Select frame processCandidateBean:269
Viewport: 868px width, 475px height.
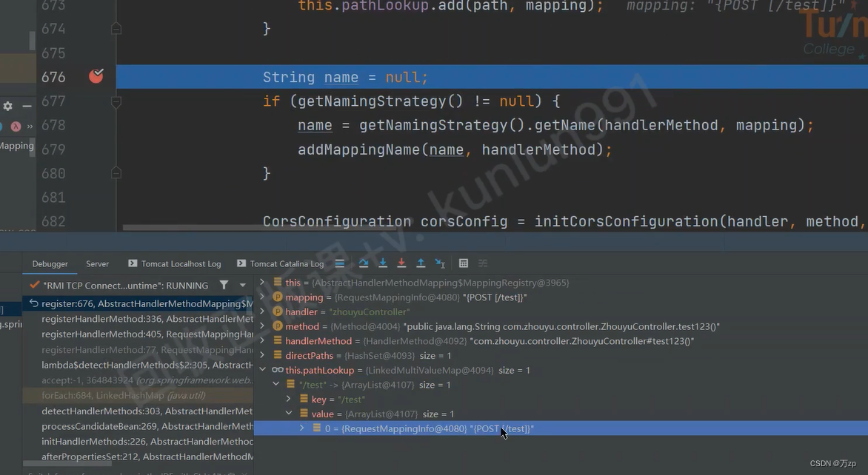pyautogui.click(x=138, y=426)
